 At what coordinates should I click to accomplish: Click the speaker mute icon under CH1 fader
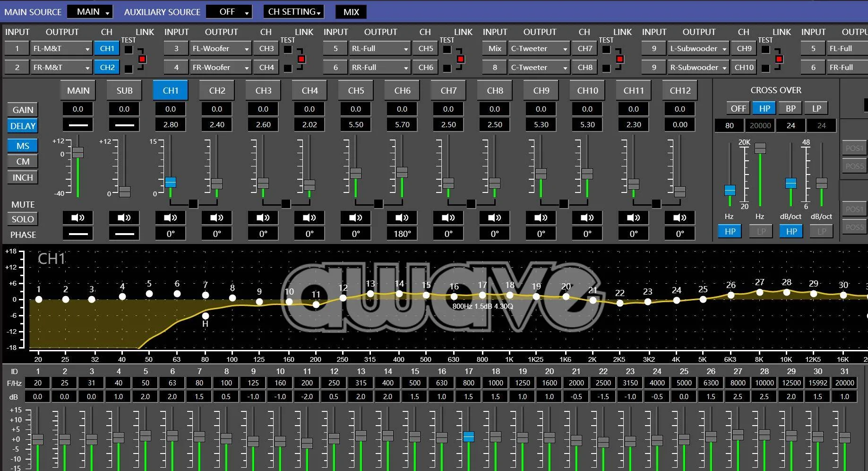click(x=171, y=218)
